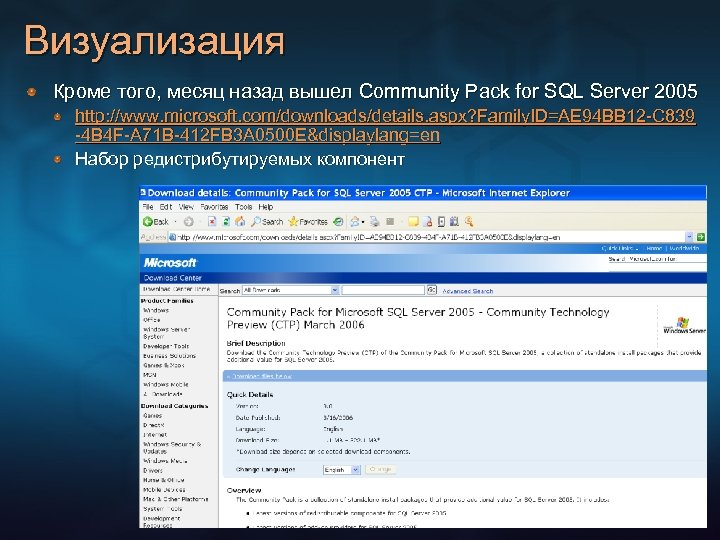Click the Microsoft logo in page header
Viewport: 720px width, 540px height.
point(170,263)
